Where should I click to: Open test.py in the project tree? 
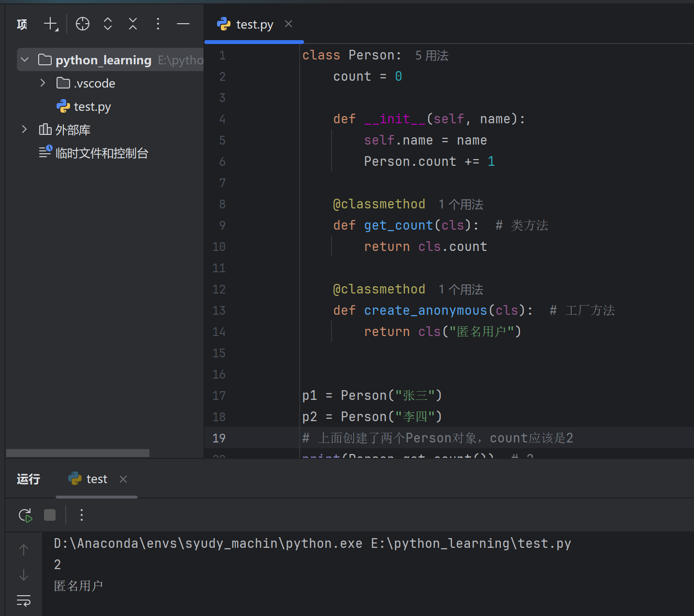tap(92, 107)
